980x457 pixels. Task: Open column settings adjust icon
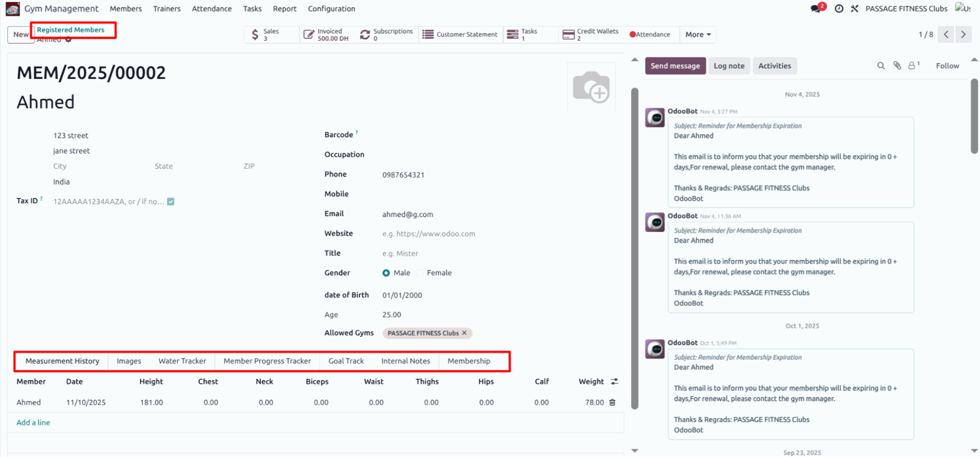tap(615, 382)
